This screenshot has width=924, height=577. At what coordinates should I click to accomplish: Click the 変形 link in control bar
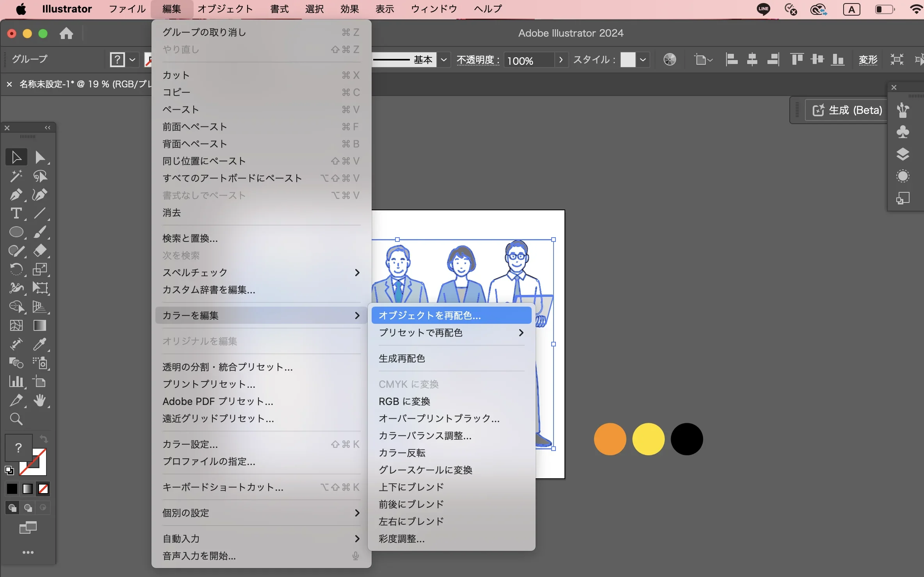(x=867, y=60)
